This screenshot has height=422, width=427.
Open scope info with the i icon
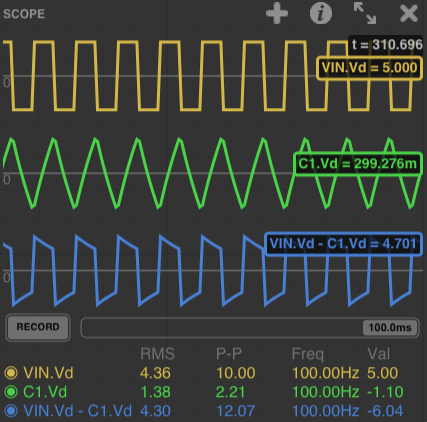pyautogui.click(x=321, y=14)
